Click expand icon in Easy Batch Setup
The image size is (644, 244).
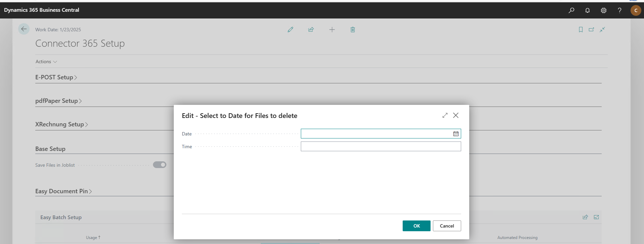click(596, 217)
